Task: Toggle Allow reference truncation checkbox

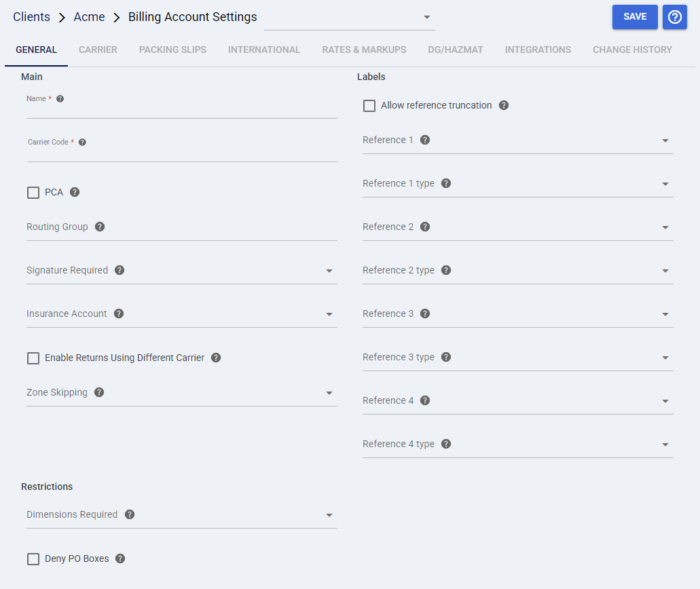Action: click(x=369, y=106)
